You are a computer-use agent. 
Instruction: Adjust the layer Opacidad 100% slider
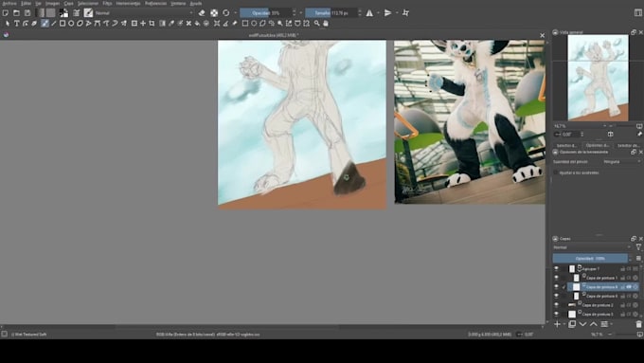(x=590, y=258)
